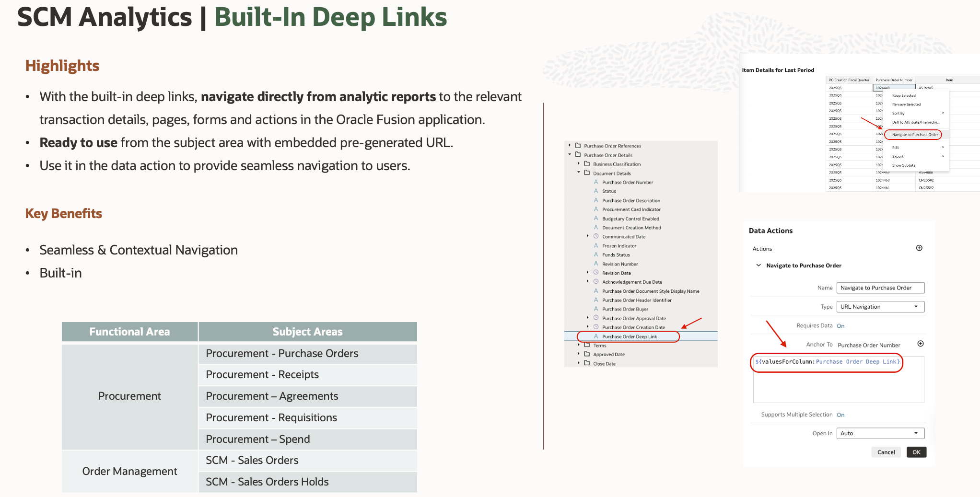Screen dimensions: 980x497
Task: Expand the Terms folder tree node
Action: click(x=579, y=345)
